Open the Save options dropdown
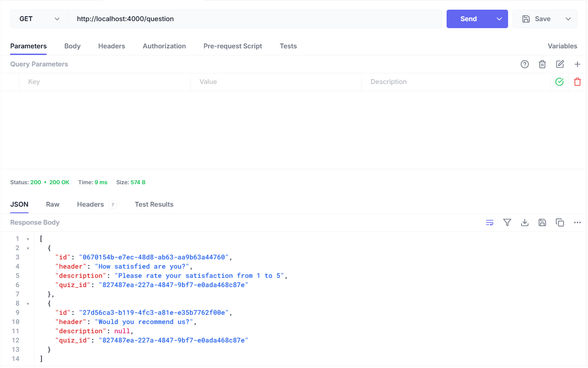Viewport: 588px width, 368px height. tap(568, 19)
